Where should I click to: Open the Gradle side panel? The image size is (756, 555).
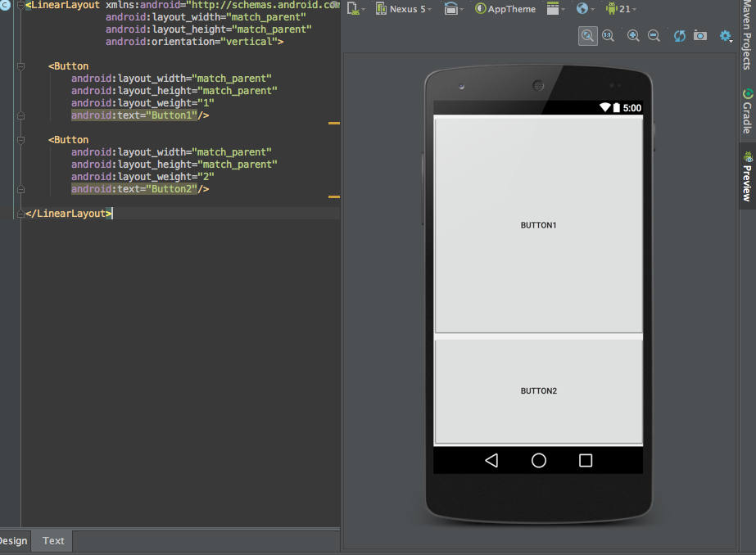tap(747, 111)
